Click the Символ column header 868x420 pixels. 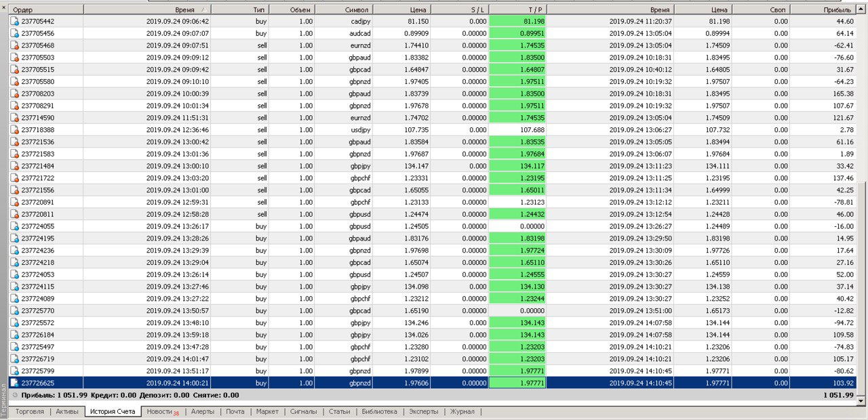[x=344, y=9]
